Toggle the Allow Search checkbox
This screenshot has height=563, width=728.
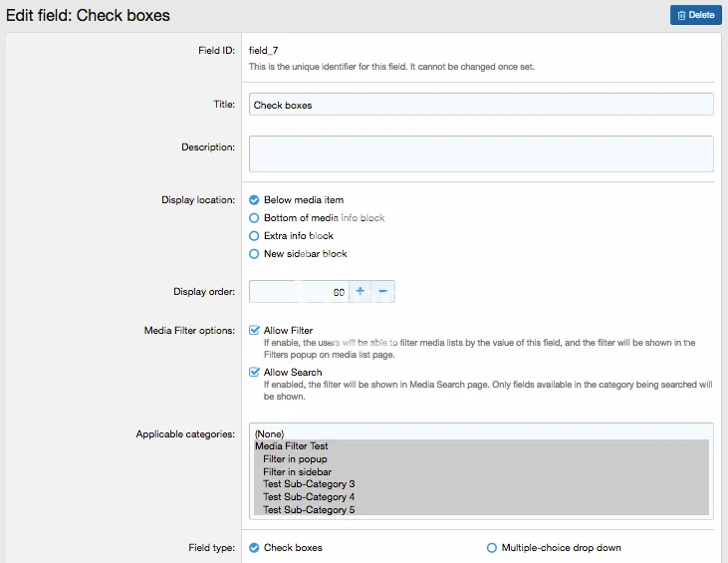coord(255,373)
